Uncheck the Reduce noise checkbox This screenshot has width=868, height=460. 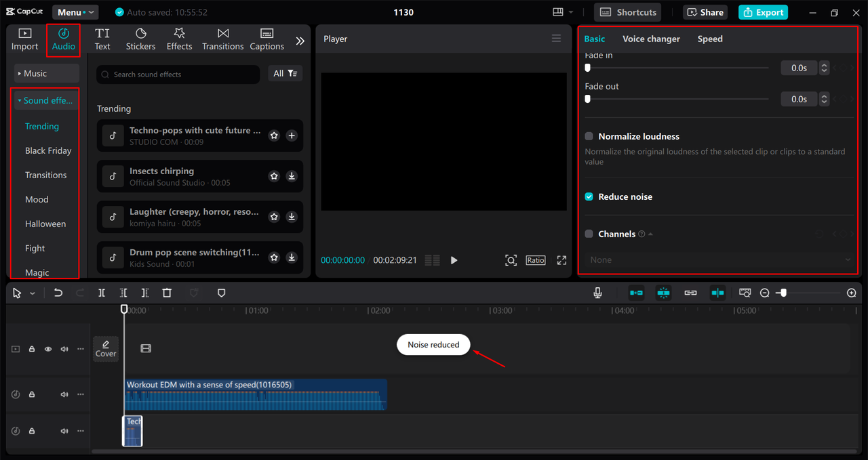tap(589, 196)
